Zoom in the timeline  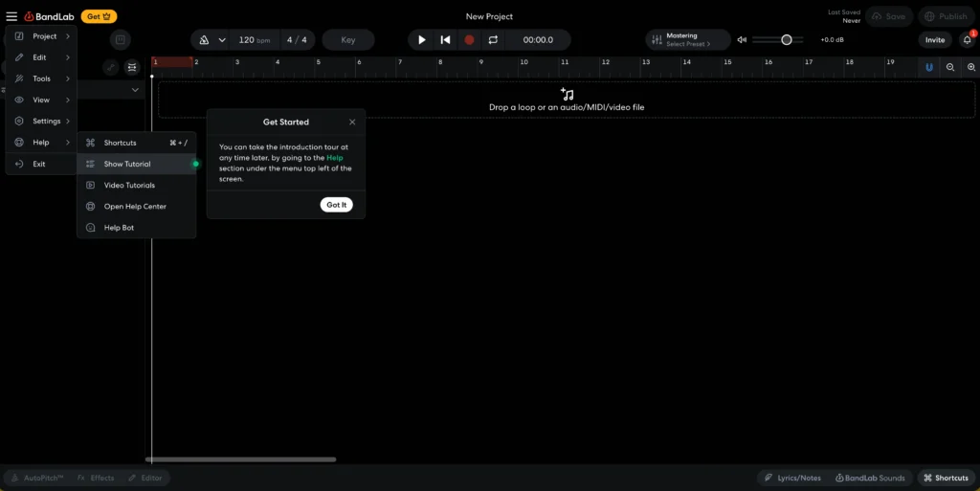click(971, 67)
